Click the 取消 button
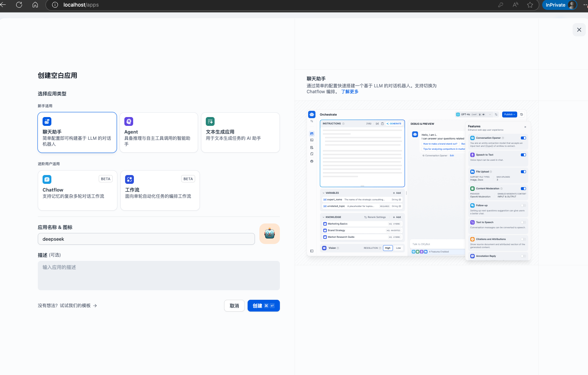This screenshot has height=375, width=588. (234, 306)
